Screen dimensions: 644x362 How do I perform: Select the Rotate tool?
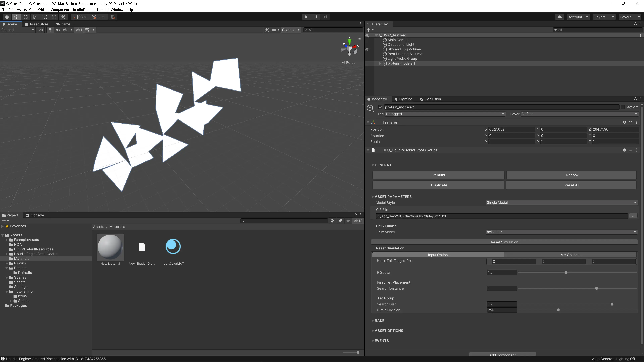pyautogui.click(x=26, y=17)
